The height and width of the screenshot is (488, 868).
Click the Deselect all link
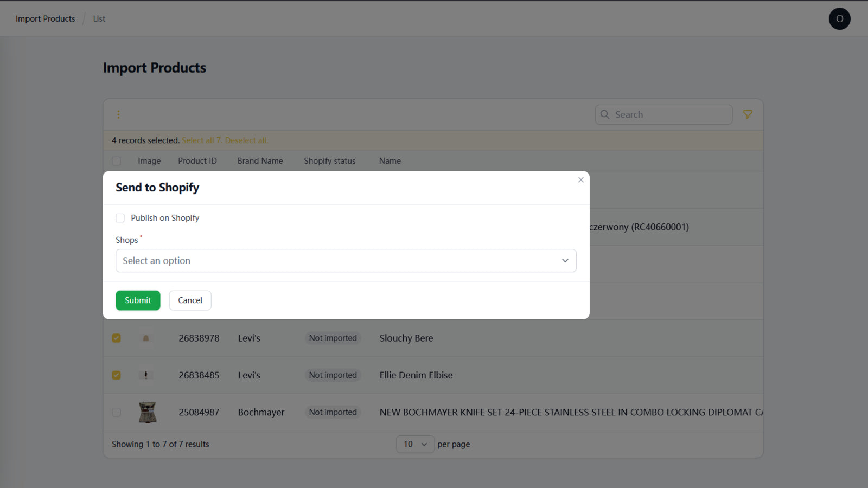point(246,140)
